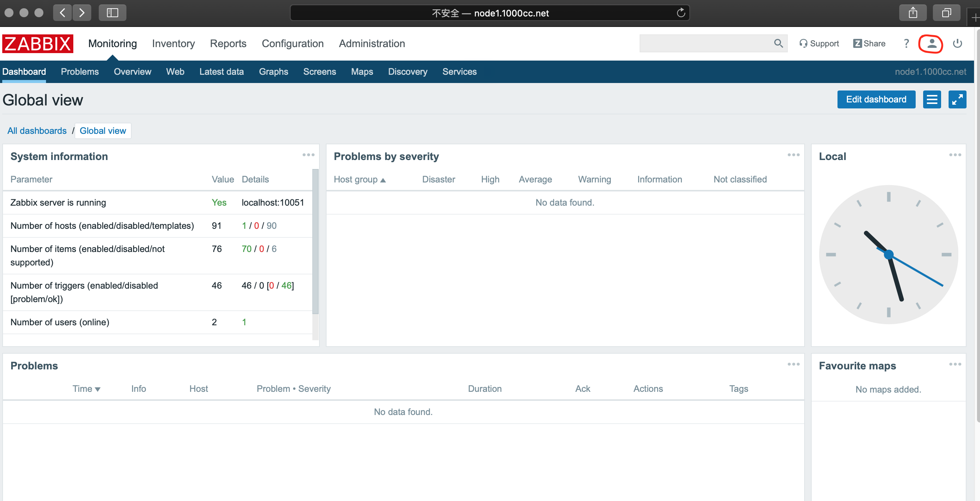Open System information widget options menu

[308, 155]
